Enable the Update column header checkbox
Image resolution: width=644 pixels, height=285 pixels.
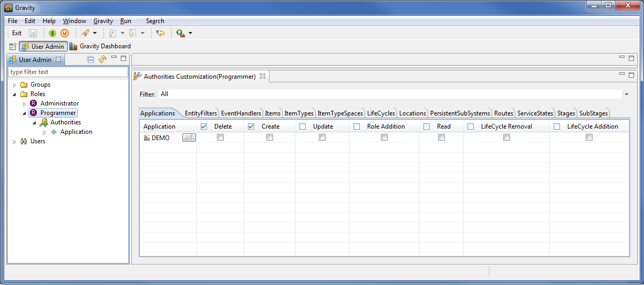303,126
